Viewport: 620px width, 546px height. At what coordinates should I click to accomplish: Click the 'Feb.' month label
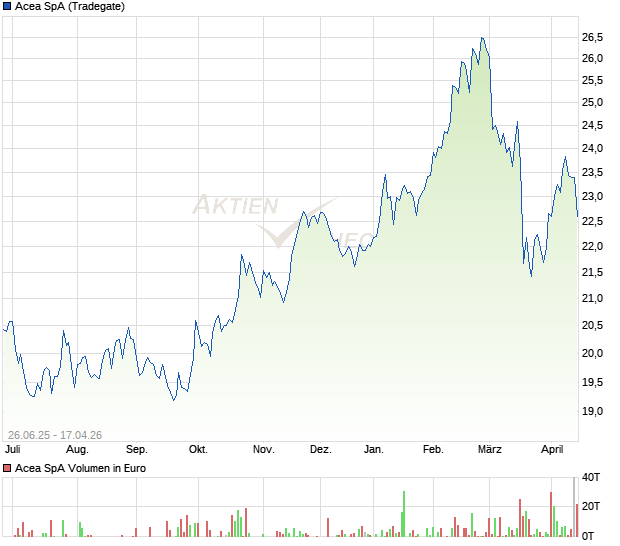tap(433, 449)
